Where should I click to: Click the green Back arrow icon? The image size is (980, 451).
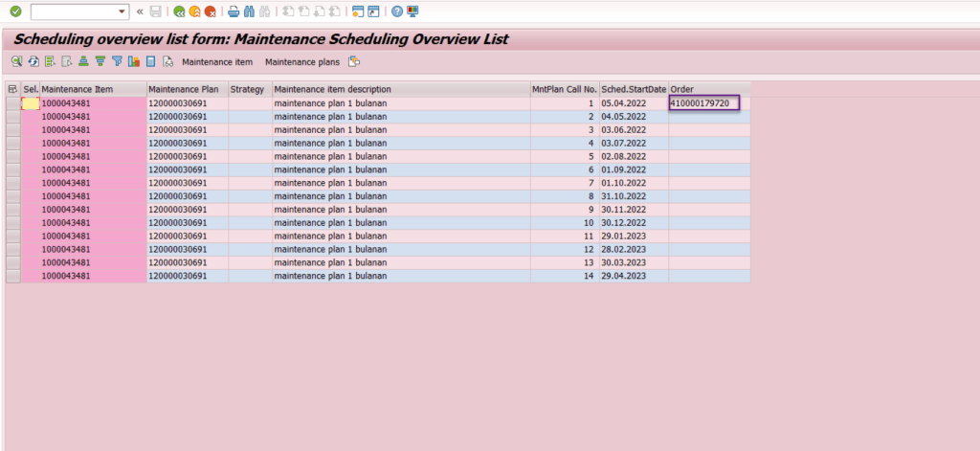[x=179, y=11]
